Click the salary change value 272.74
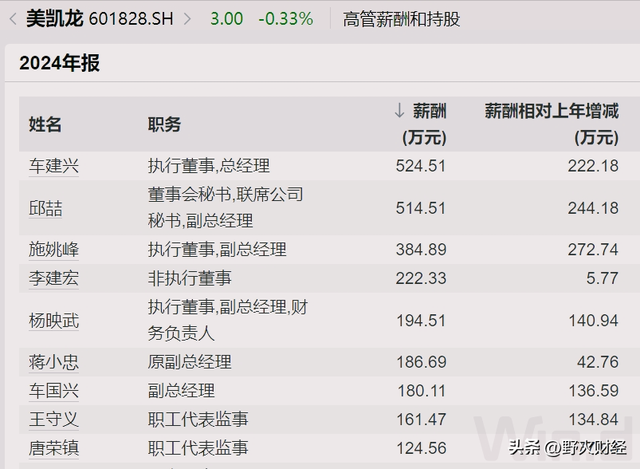Viewport: 640px width, 469px height. click(x=593, y=249)
